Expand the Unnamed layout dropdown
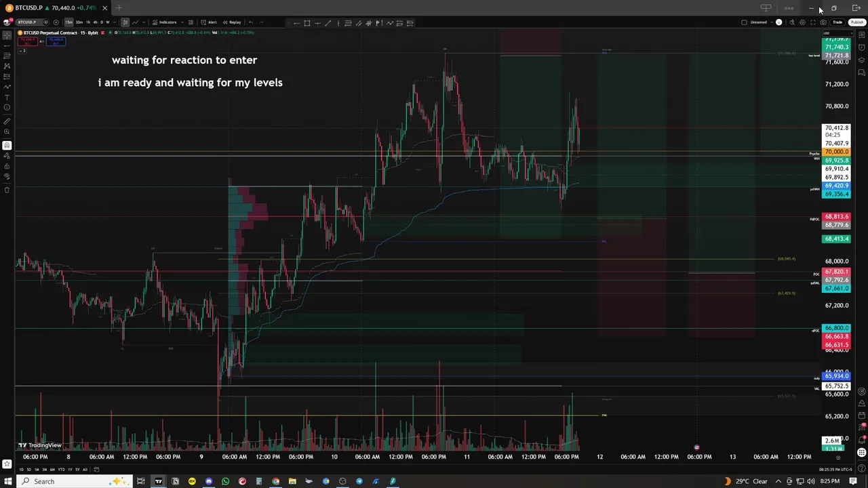 pyautogui.click(x=772, y=22)
